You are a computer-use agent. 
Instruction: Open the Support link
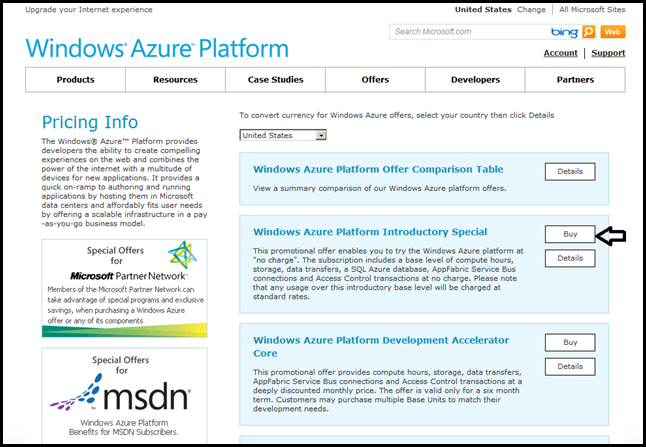(608, 53)
